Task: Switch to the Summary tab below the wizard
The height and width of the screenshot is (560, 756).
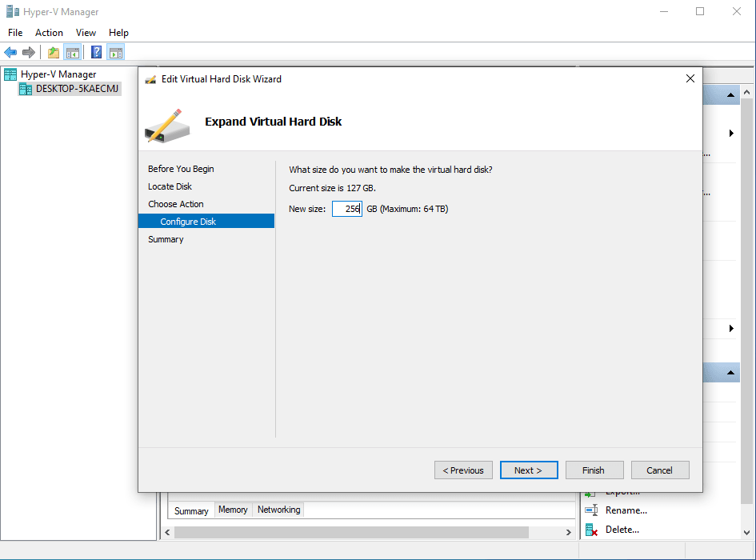Action: pos(191,511)
